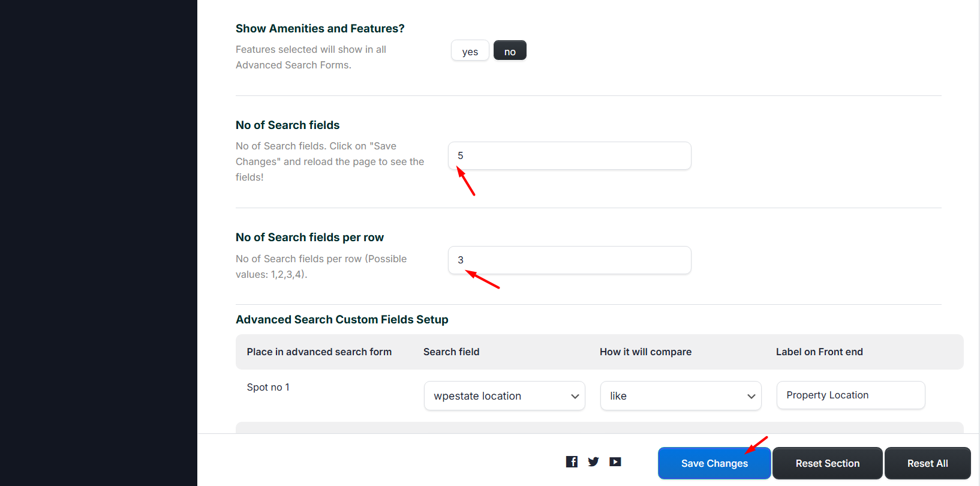The image size is (980, 486).
Task: Click the 'Advanced Search Custom Fields Setup' heading
Action: coord(342,320)
